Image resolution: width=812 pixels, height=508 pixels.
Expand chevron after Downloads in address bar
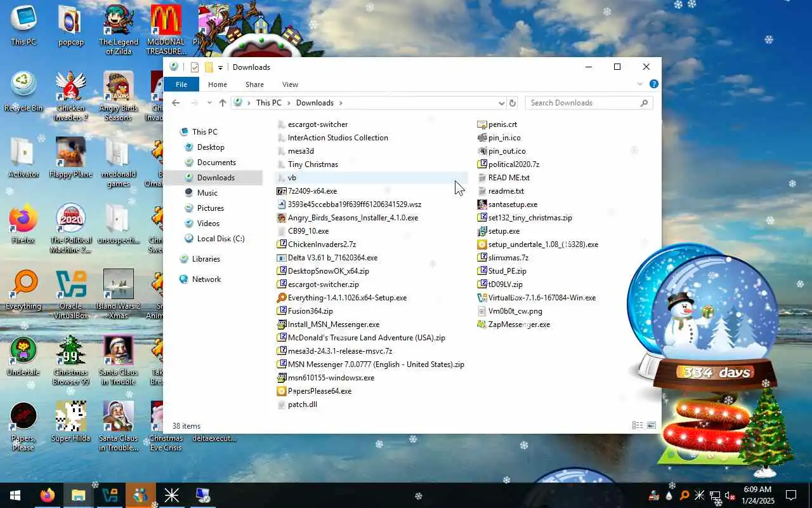point(341,103)
